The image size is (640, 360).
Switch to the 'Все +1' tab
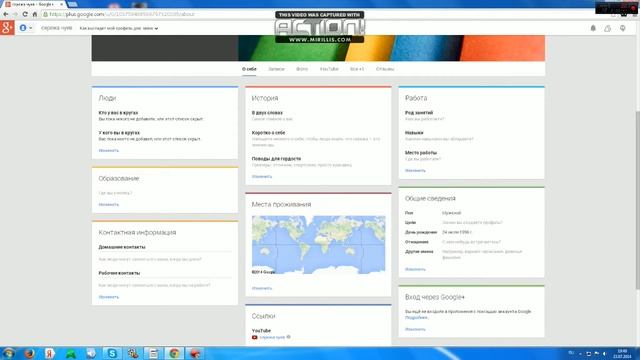click(x=357, y=69)
